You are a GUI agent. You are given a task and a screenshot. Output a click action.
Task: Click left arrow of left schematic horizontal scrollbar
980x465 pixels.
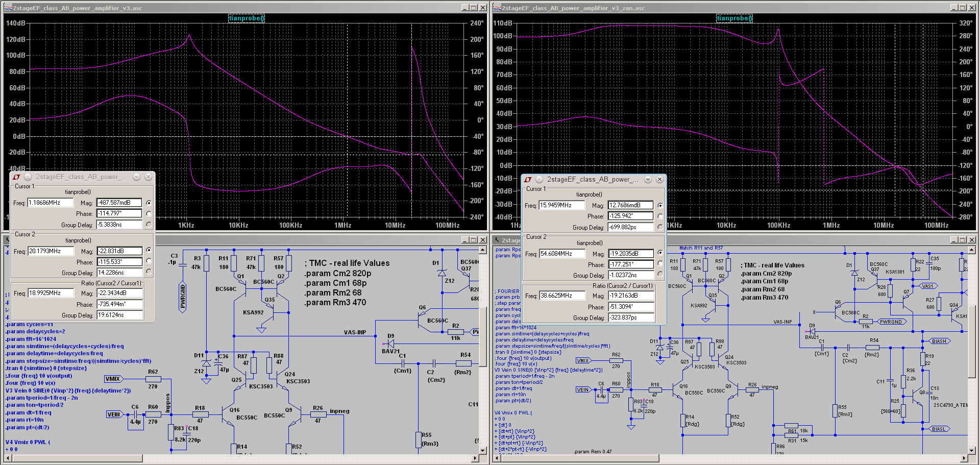[x=7, y=458]
